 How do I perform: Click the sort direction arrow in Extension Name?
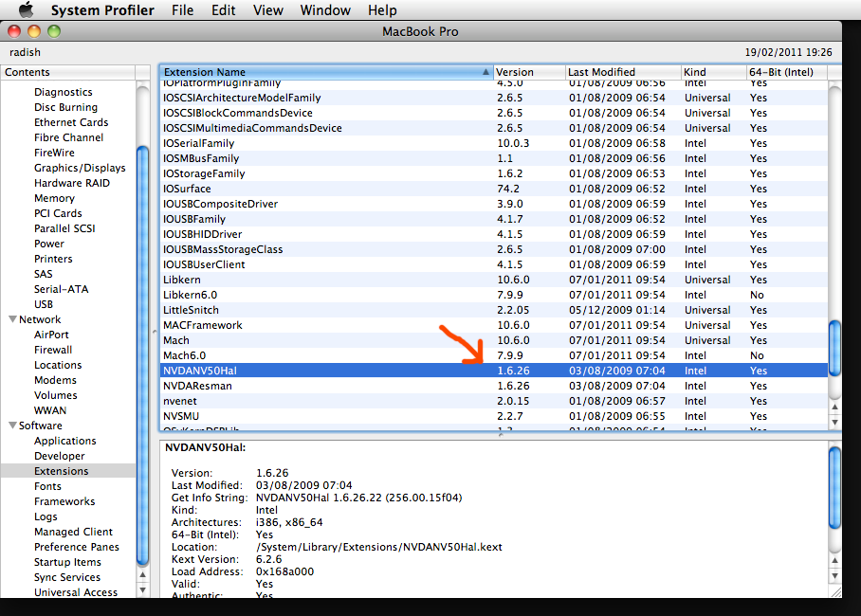pyautogui.click(x=485, y=72)
